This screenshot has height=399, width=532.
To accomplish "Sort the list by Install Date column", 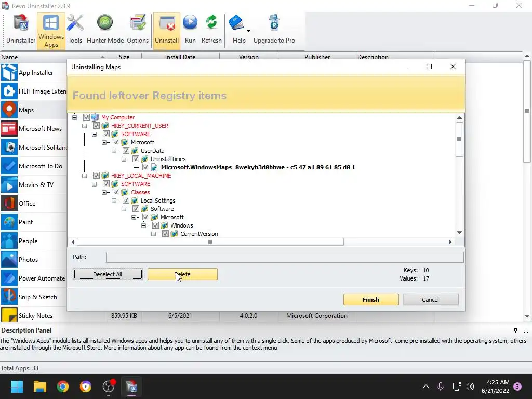I will click(180, 57).
